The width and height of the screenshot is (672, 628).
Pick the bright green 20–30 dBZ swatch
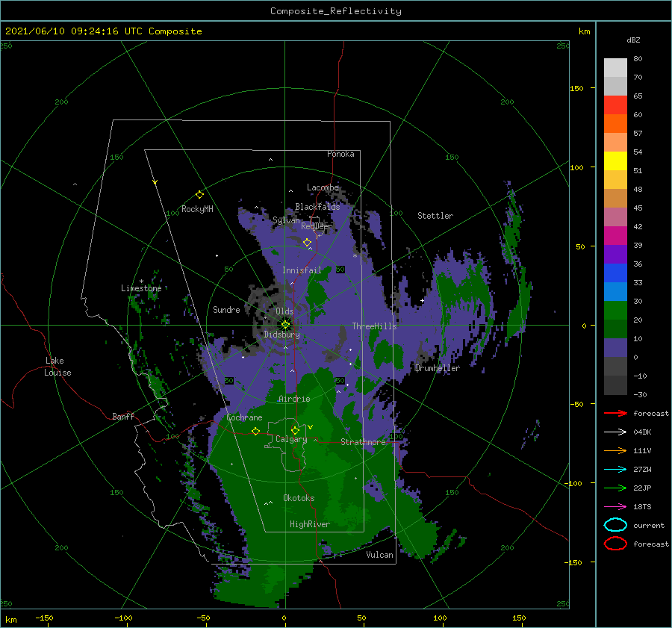click(x=615, y=310)
